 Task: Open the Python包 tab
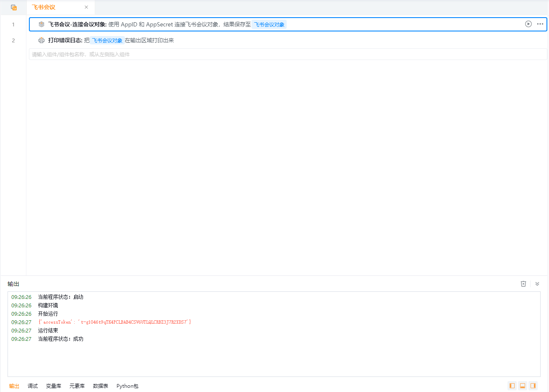click(x=127, y=386)
